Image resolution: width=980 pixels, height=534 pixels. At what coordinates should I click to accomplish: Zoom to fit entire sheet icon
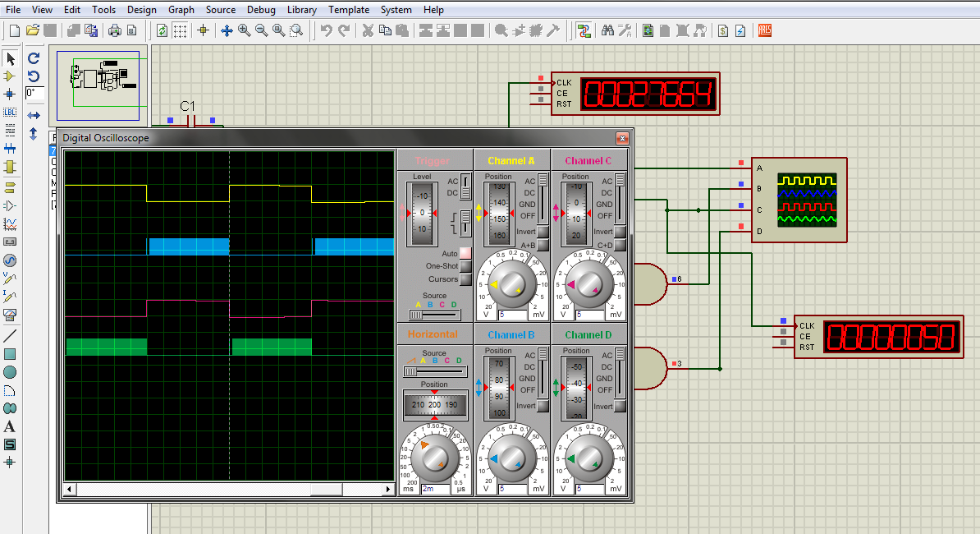279,30
